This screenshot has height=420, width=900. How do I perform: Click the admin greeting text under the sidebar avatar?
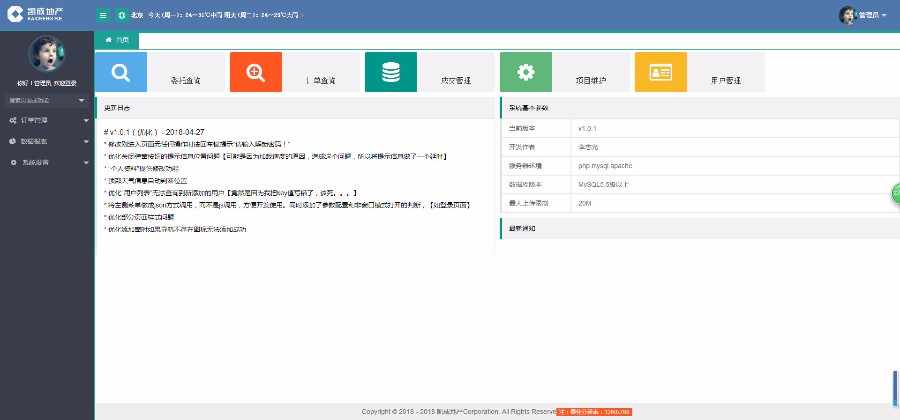coord(46,83)
